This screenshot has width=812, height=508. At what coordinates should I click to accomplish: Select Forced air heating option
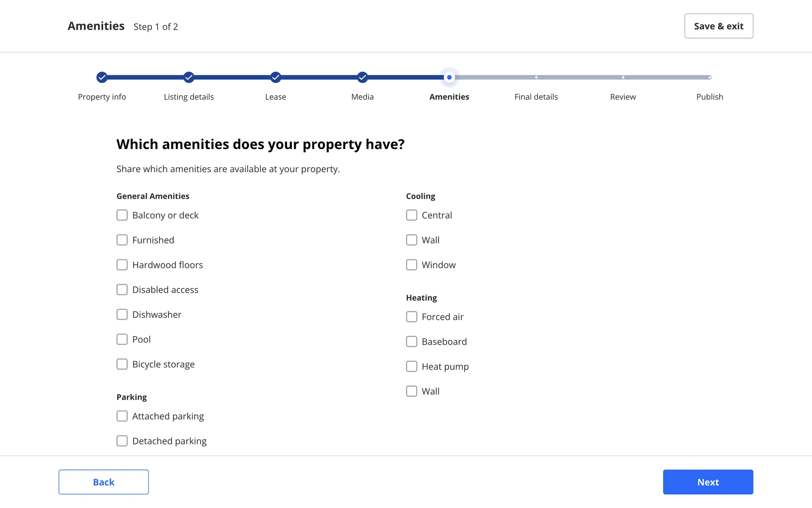coord(411,317)
